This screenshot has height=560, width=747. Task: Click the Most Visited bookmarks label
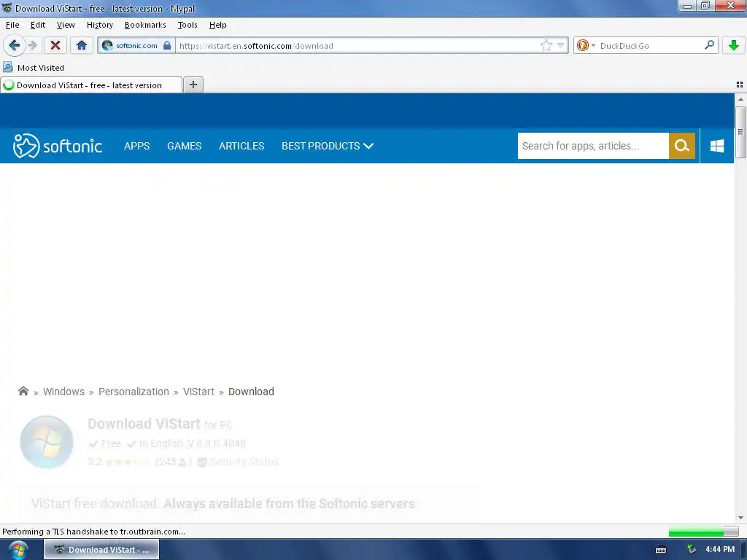(41, 68)
